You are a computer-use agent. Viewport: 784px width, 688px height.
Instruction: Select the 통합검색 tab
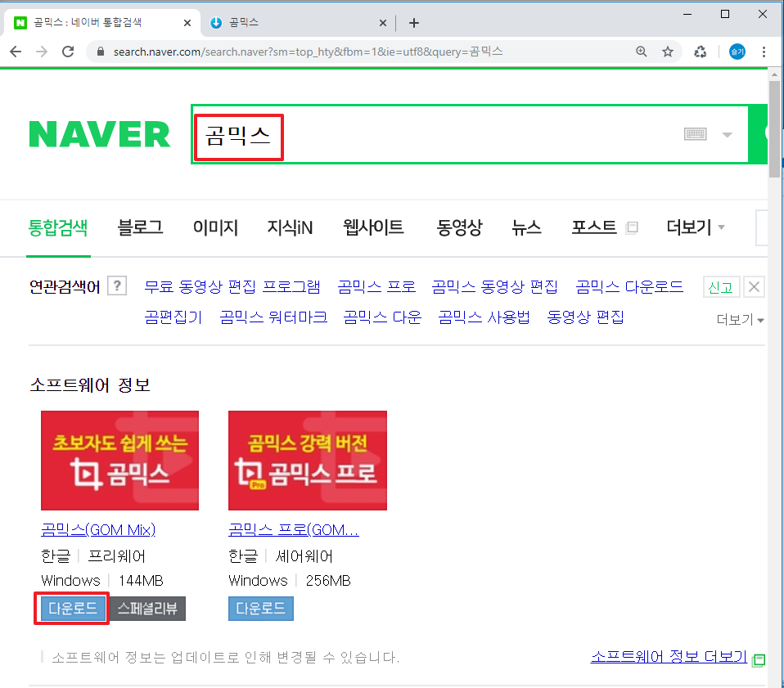click(58, 228)
